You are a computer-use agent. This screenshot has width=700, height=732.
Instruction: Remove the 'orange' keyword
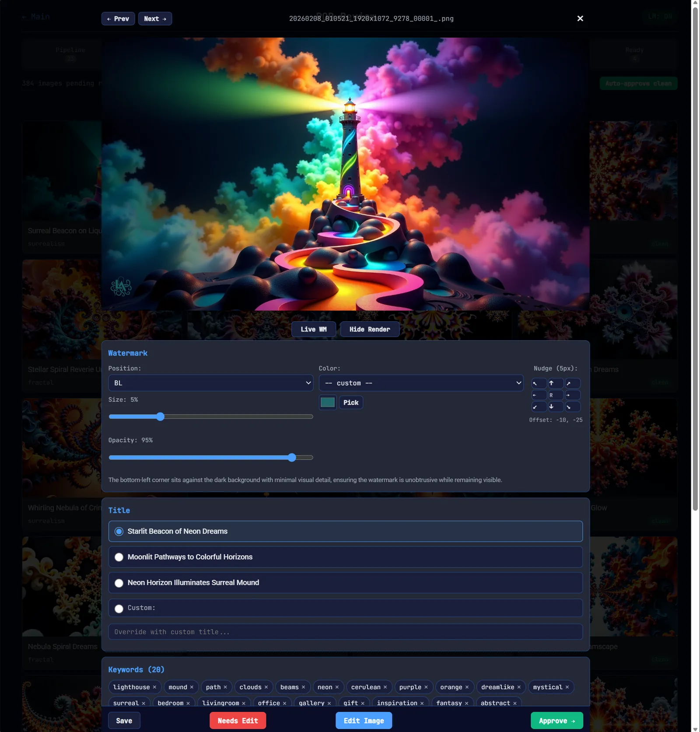467,687
